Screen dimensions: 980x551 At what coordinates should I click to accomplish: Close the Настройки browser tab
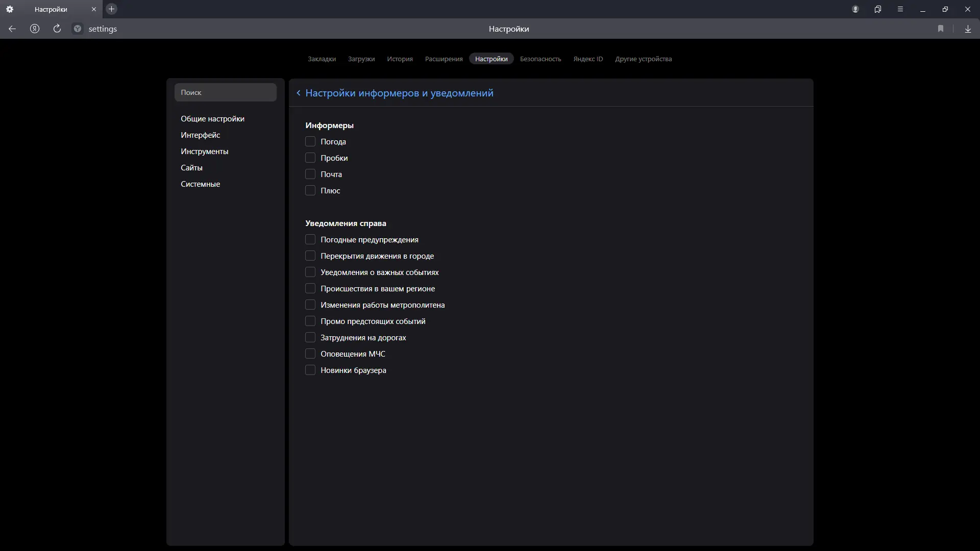coord(94,9)
